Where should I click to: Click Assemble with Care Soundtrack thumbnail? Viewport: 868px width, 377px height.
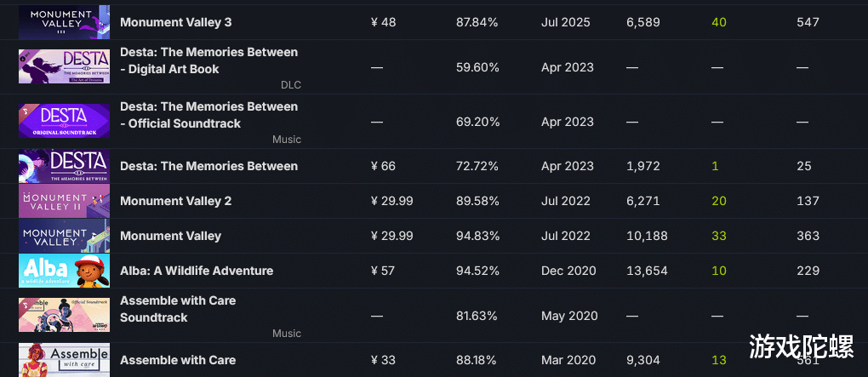point(64,315)
